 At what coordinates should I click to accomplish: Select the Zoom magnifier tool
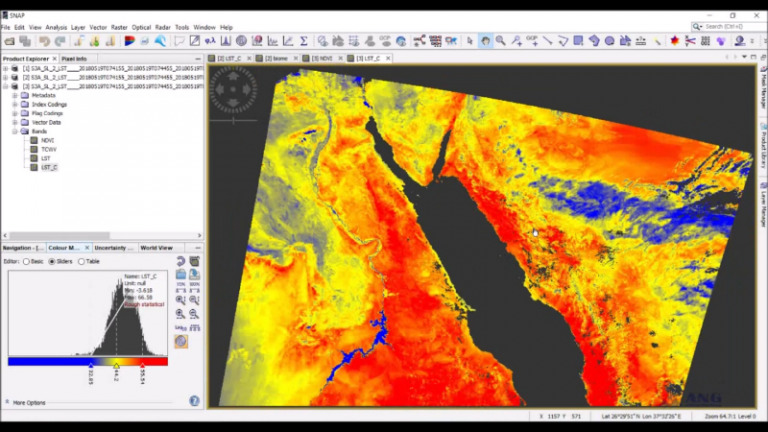coord(501,41)
